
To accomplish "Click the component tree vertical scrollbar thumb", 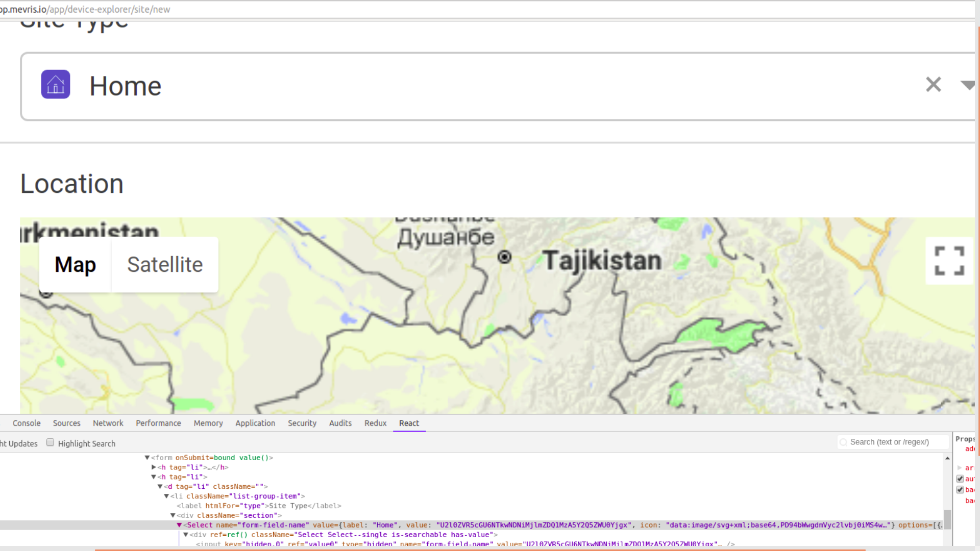I will 947,519.
